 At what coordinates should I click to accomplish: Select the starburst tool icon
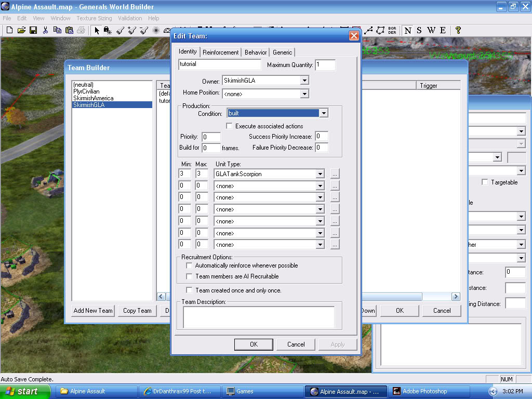click(156, 31)
